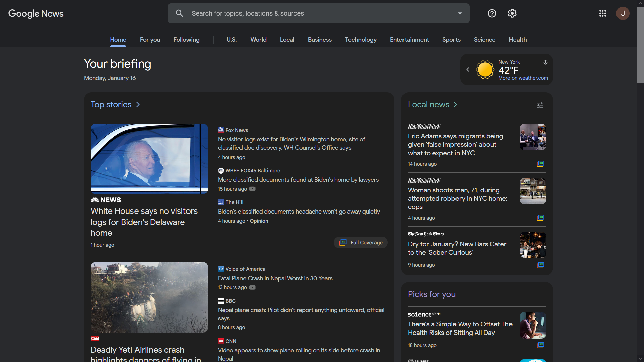Click CNN source logo beside video headline
This screenshot has height=362, width=644.
tap(221, 341)
